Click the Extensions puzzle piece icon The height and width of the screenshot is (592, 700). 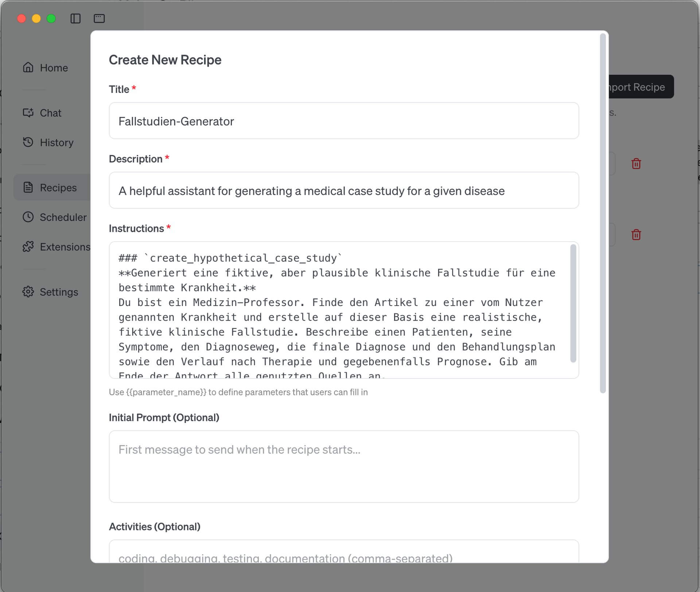[28, 247]
